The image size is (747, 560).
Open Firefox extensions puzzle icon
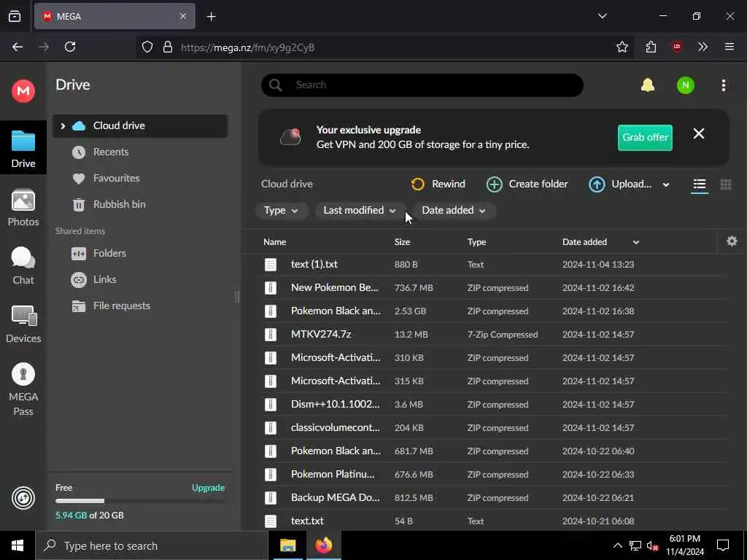pyautogui.click(x=651, y=47)
